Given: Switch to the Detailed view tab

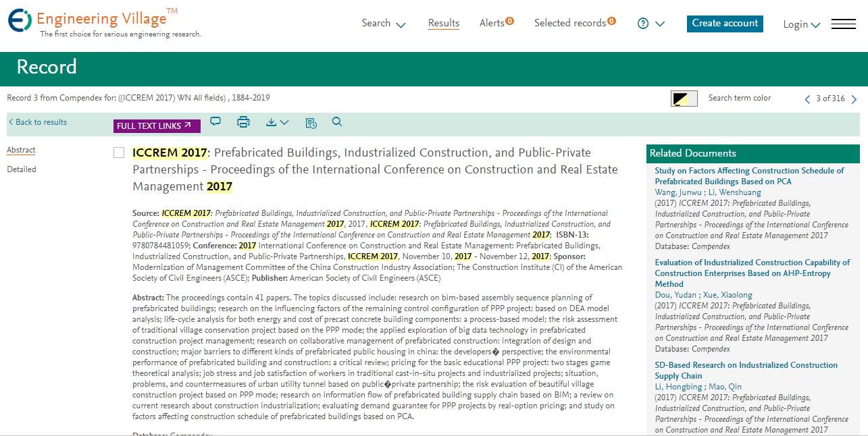Looking at the screenshot, I should [22, 169].
